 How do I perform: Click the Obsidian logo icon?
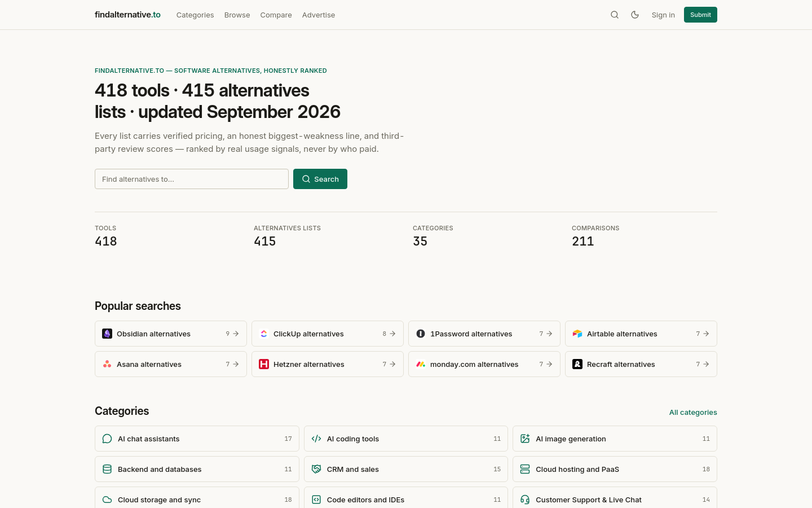coord(107,334)
